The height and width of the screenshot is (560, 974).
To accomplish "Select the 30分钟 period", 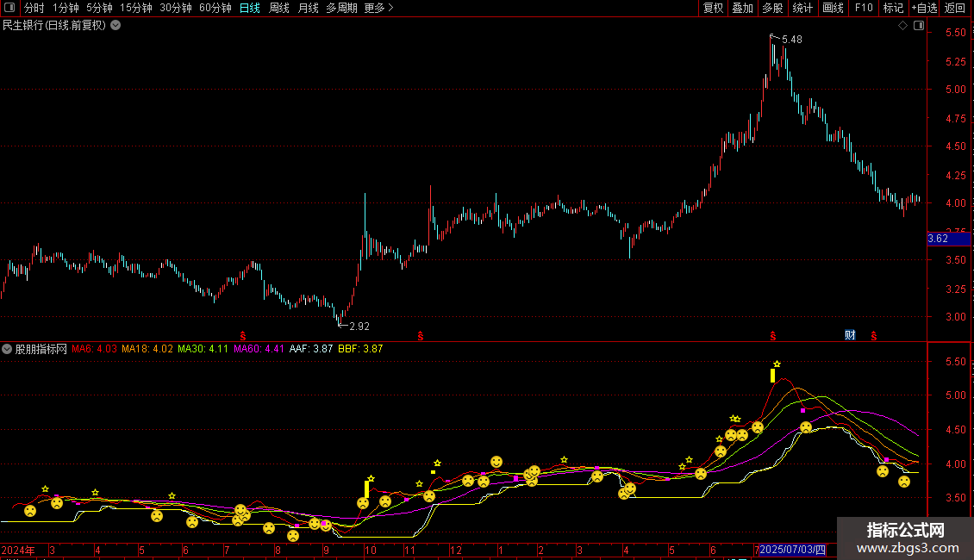I will click(x=176, y=8).
